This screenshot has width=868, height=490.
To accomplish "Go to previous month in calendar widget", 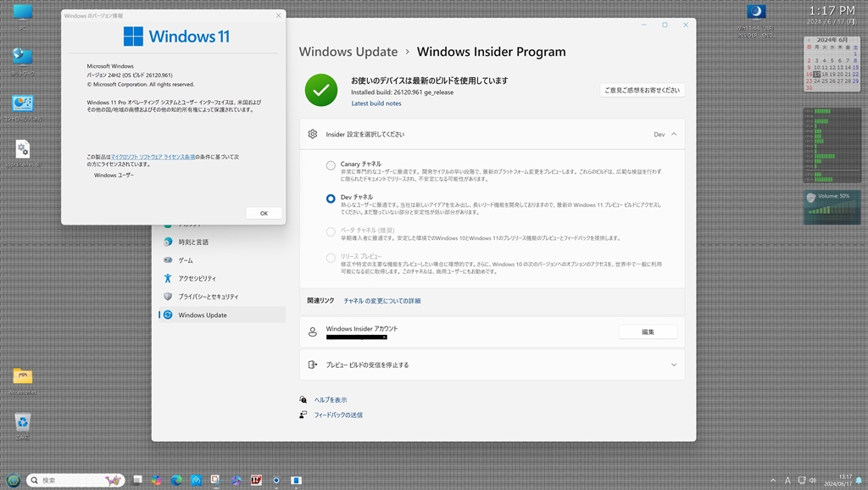I will pyautogui.click(x=809, y=41).
